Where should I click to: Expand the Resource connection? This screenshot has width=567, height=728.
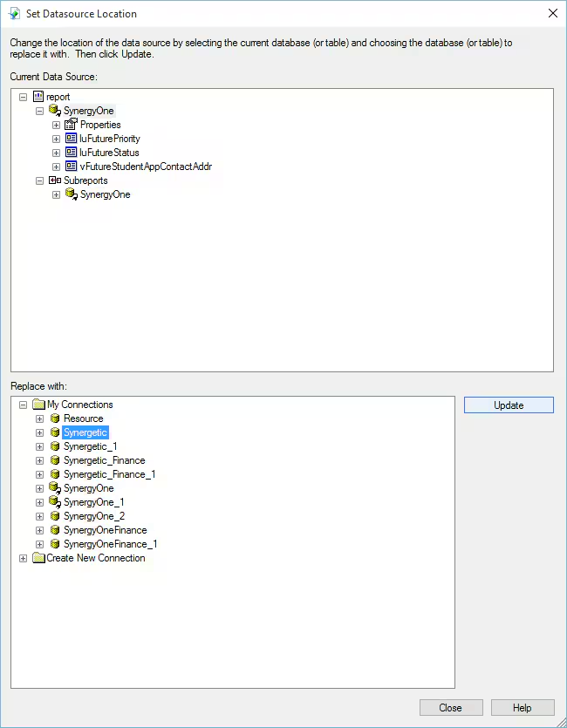click(x=39, y=418)
